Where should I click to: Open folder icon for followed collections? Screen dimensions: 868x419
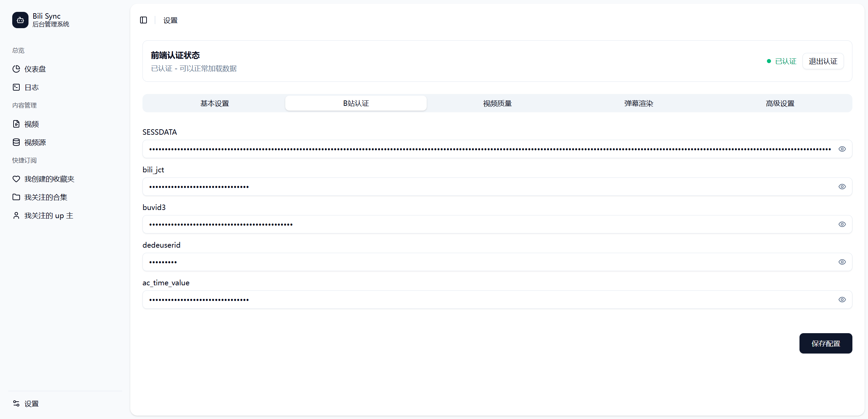click(16, 197)
